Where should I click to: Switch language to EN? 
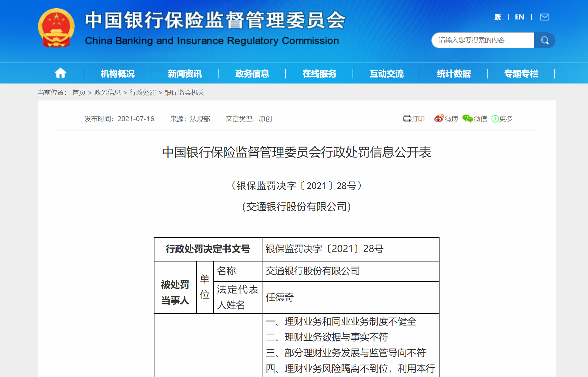(520, 17)
